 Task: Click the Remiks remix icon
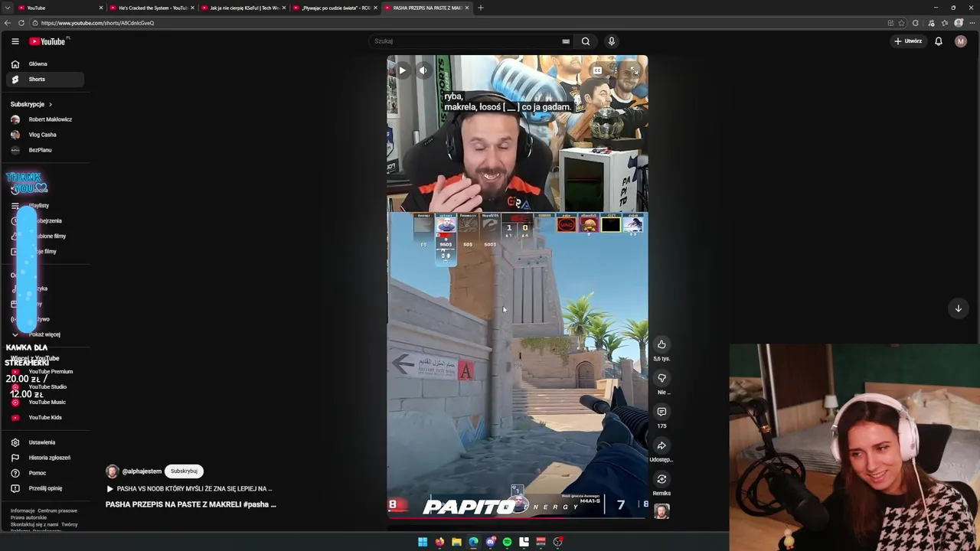(x=661, y=479)
